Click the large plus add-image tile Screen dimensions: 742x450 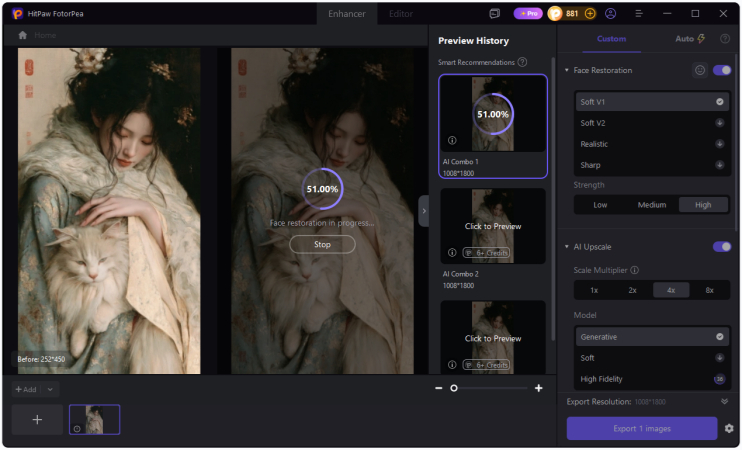click(x=37, y=420)
